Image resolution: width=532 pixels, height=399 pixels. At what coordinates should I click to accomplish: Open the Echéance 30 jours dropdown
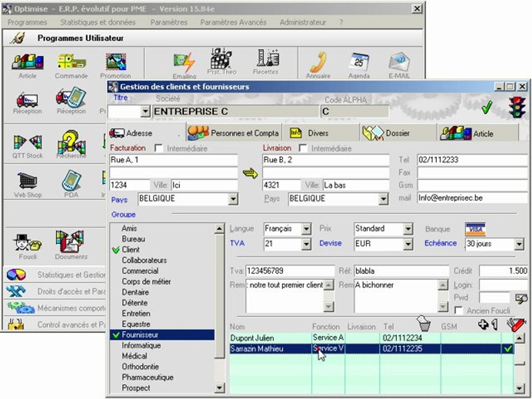point(519,244)
